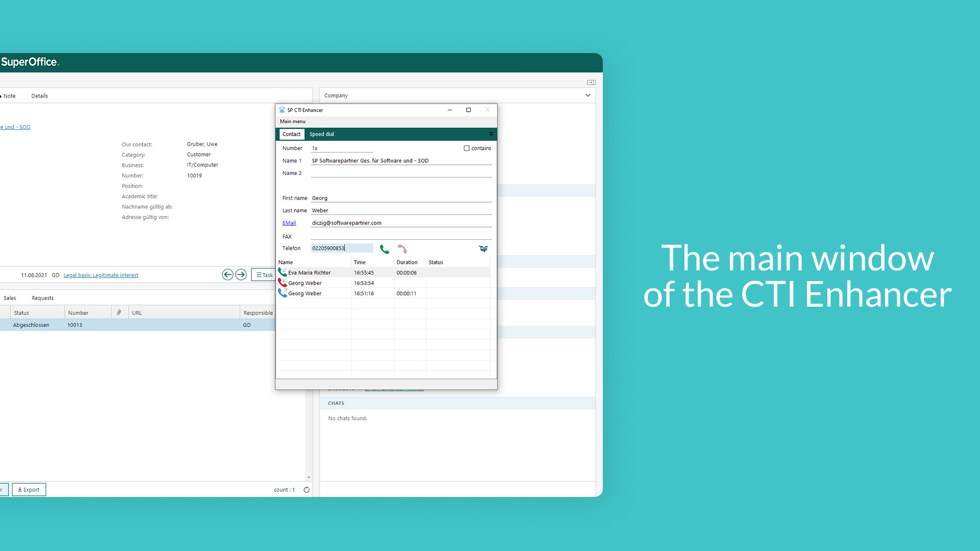This screenshot has width=980, height=551.
Task: Select the call at 16:53:54
Action: (383, 283)
